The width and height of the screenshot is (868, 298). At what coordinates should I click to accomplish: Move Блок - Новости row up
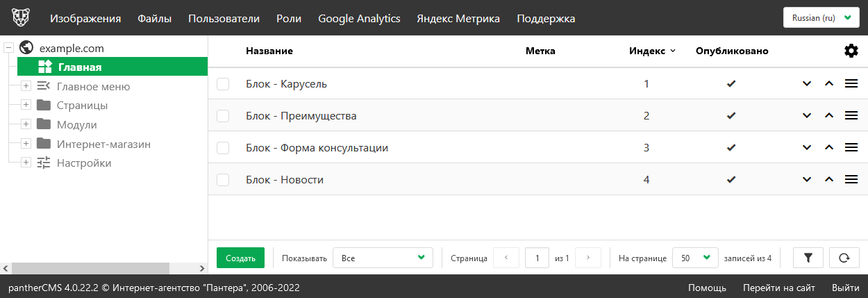pyautogui.click(x=828, y=180)
